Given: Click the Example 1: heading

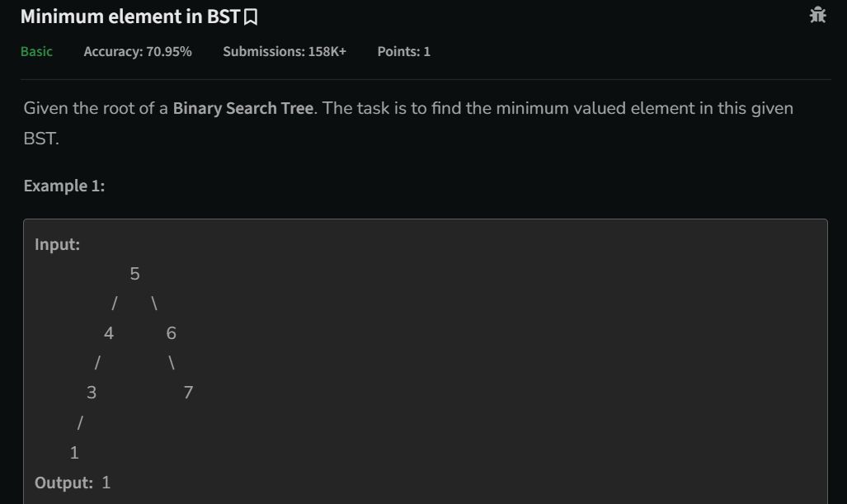Looking at the screenshot, I should pyautogui.click(x=64, y=186).
